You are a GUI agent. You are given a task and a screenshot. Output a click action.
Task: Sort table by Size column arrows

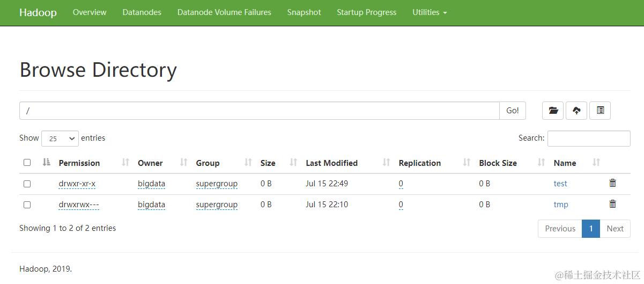click(293, 163)
